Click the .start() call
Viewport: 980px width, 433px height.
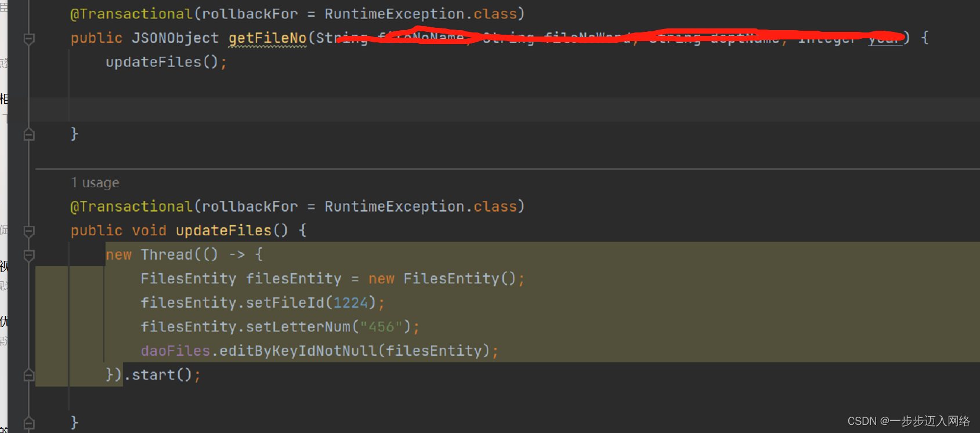157,375
